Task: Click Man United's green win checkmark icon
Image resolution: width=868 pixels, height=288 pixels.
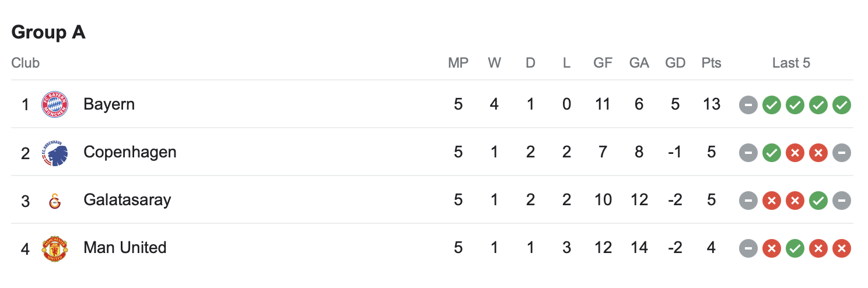Action: point(794,248)
